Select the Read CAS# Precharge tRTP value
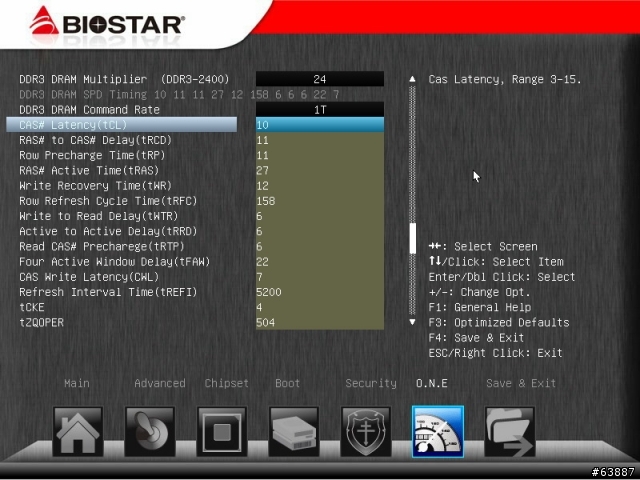The image size is (640, 480). [320, 247]
